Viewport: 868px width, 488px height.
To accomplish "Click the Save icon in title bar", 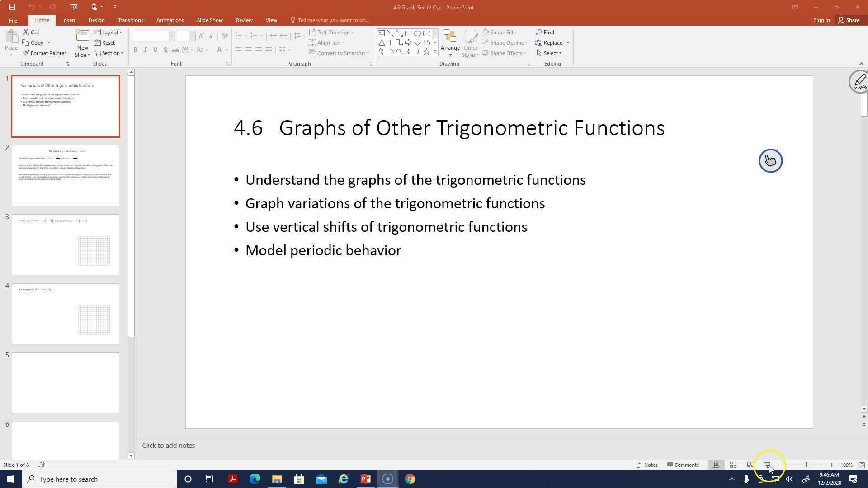I will point(12,7).
